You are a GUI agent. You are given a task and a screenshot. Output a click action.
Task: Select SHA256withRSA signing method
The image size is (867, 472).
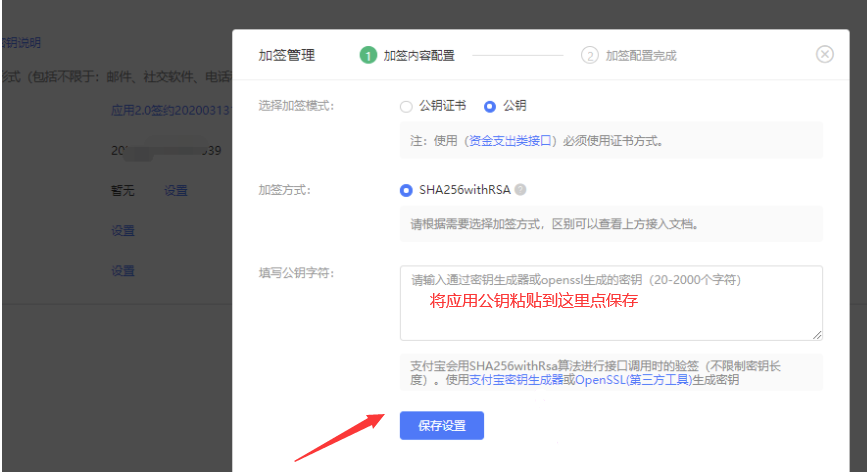(x=406, y=190)
